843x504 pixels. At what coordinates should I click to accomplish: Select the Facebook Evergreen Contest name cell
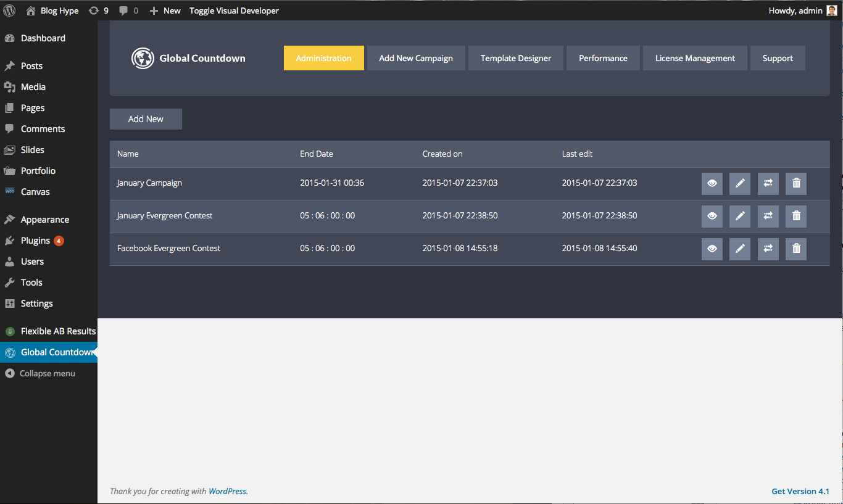(168, 249)
